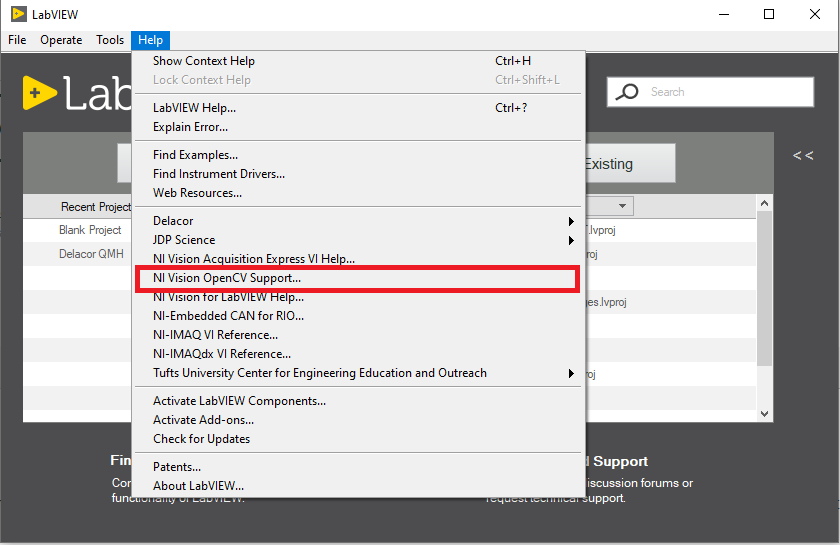Click into the Search field
The width and height of the screenshot is (840, 545).
tap(710, 92)
